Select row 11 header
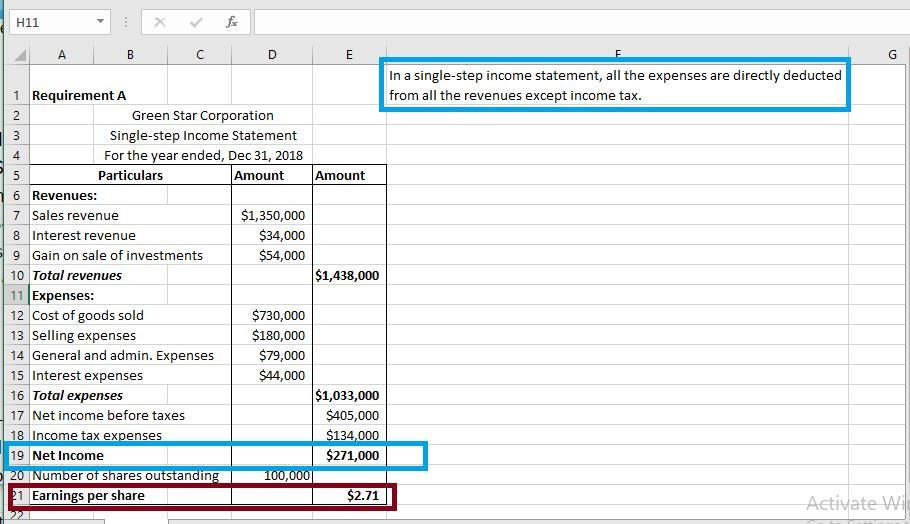Screen dimensions: 910x524 17,295
